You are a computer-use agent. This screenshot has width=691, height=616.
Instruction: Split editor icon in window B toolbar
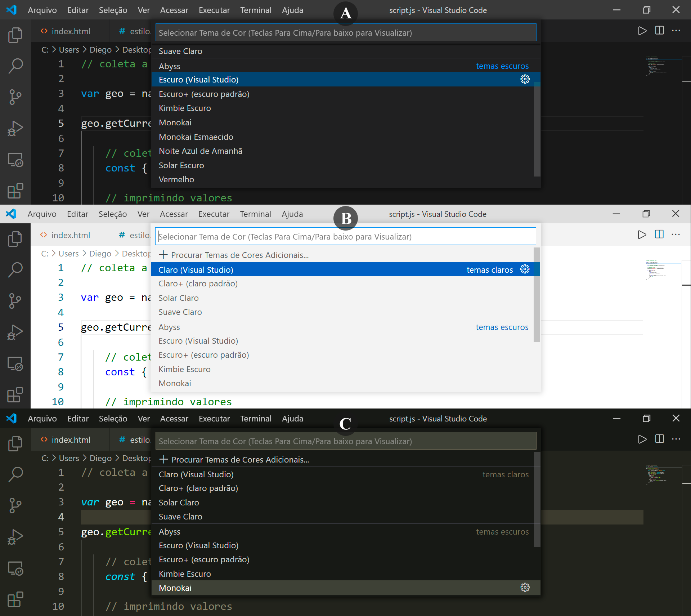click(x=659, y=235)
